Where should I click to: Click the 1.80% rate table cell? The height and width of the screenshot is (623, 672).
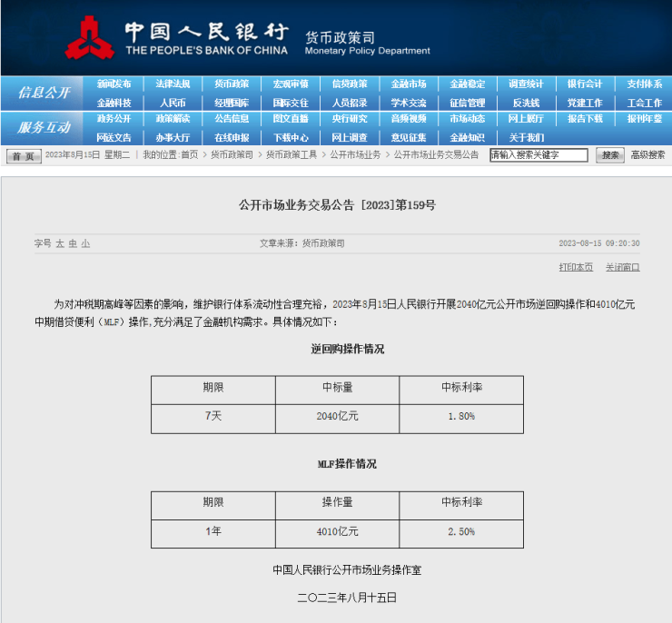(461, 419)
